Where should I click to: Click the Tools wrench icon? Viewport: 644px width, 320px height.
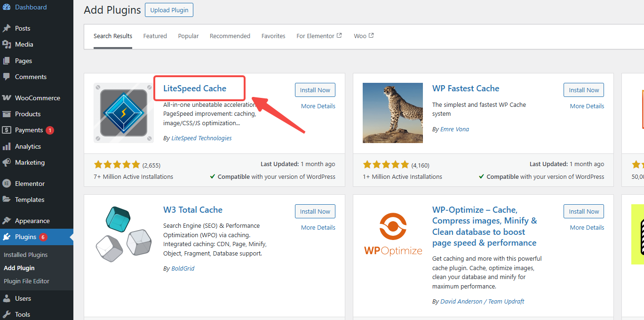coord(7,314)
